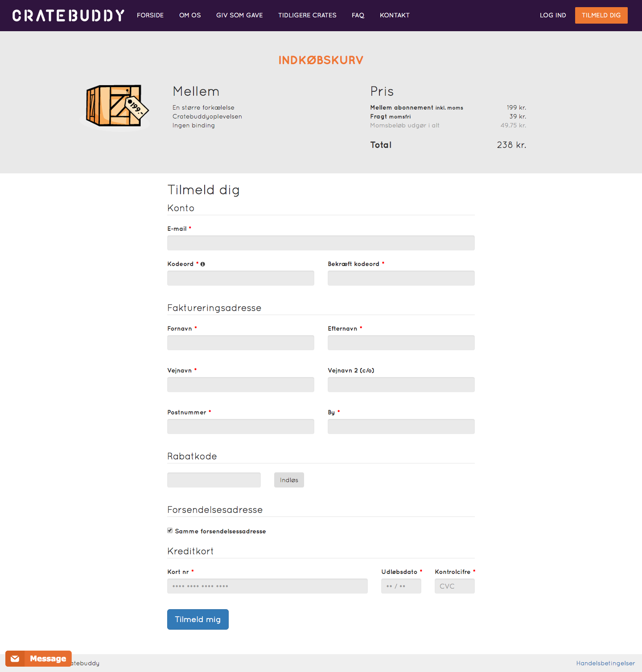Open the Forside menu item
This screenshot has height=672, width=642.
coord(150,15)
